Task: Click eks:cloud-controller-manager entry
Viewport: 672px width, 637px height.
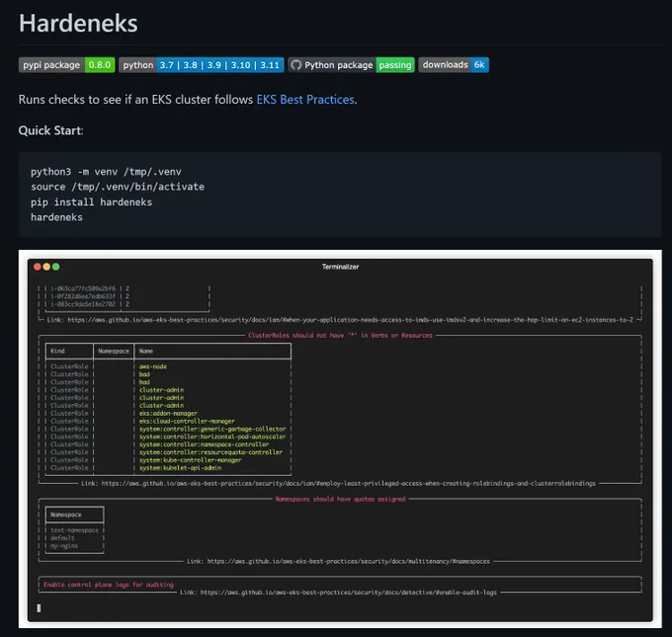Action: 187,421
